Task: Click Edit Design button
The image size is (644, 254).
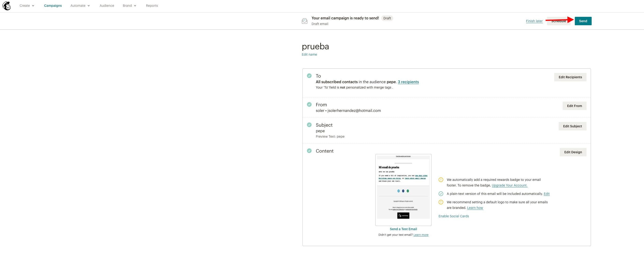Action: 573,152
